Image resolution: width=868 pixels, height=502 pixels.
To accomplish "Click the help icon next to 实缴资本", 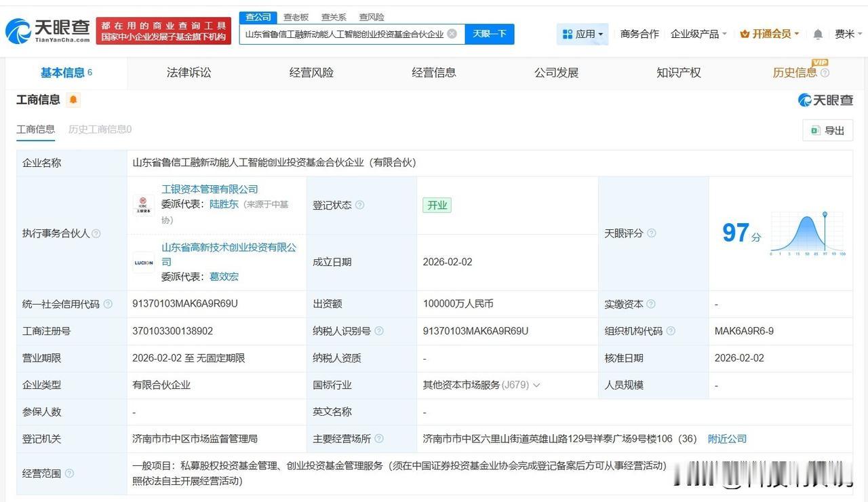I will (x=652, y=304).
